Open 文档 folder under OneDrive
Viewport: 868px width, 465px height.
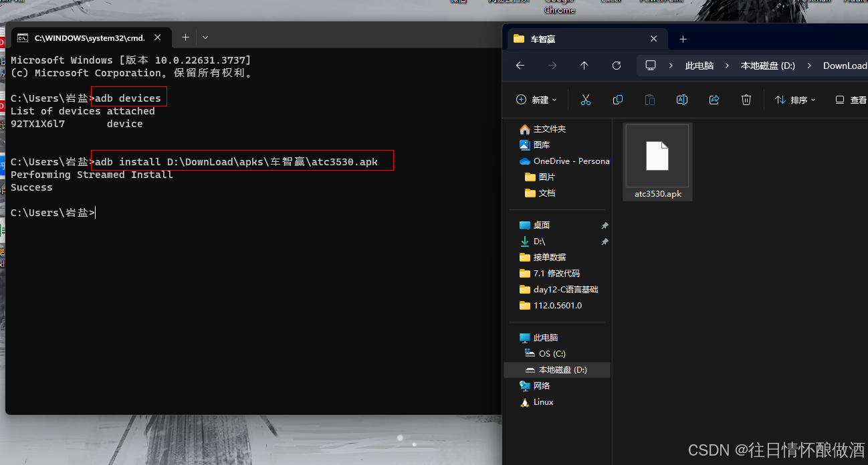point(540,193)
